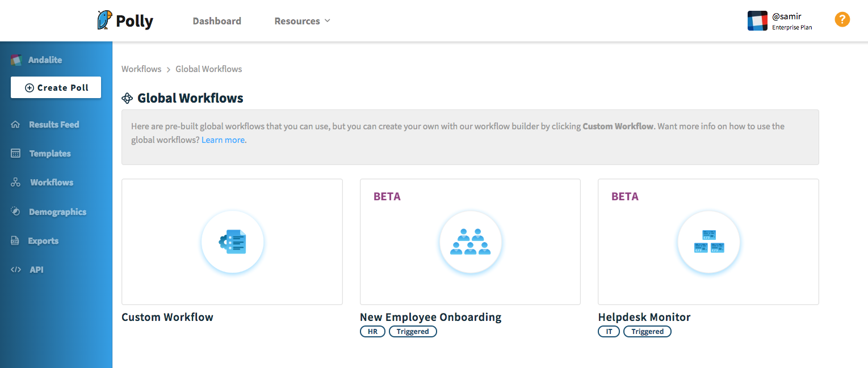Click the Custom Workflow gear document icon

[233, 242]
